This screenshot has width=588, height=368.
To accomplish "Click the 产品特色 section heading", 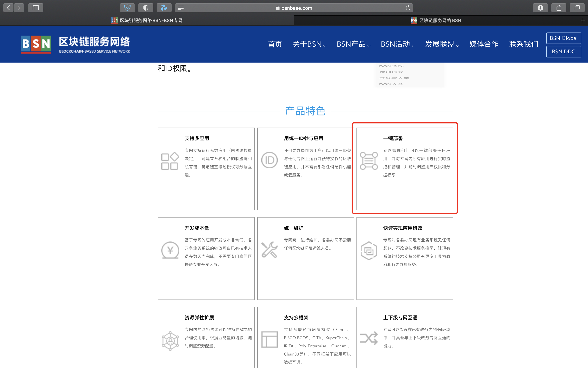I will [305, 111].
